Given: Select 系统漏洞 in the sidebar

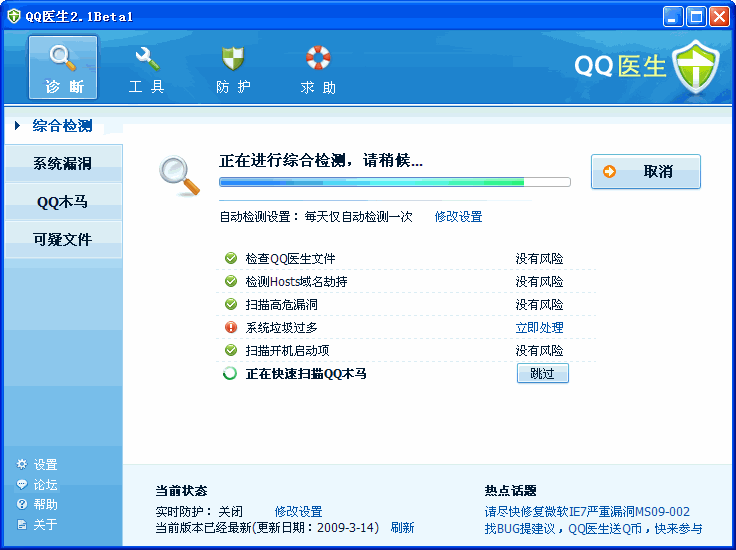Looking at the screenshot, I should (63, 163).
